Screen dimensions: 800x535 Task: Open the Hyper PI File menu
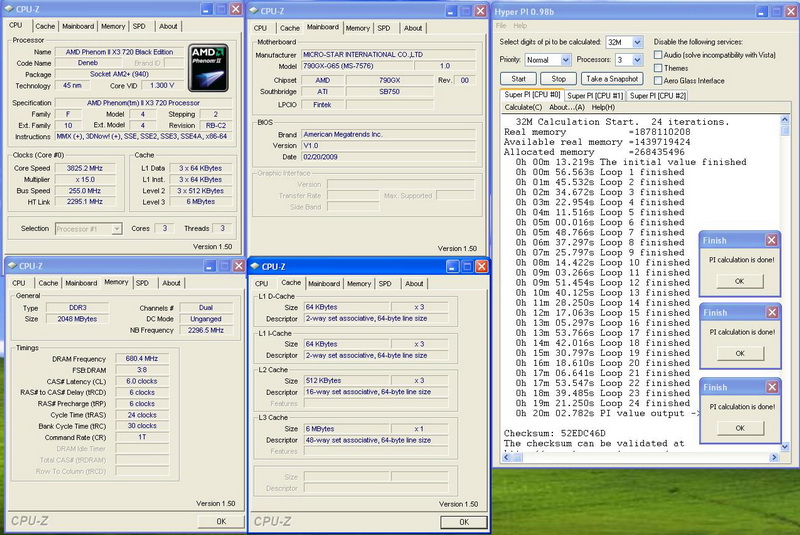(503, 25)
